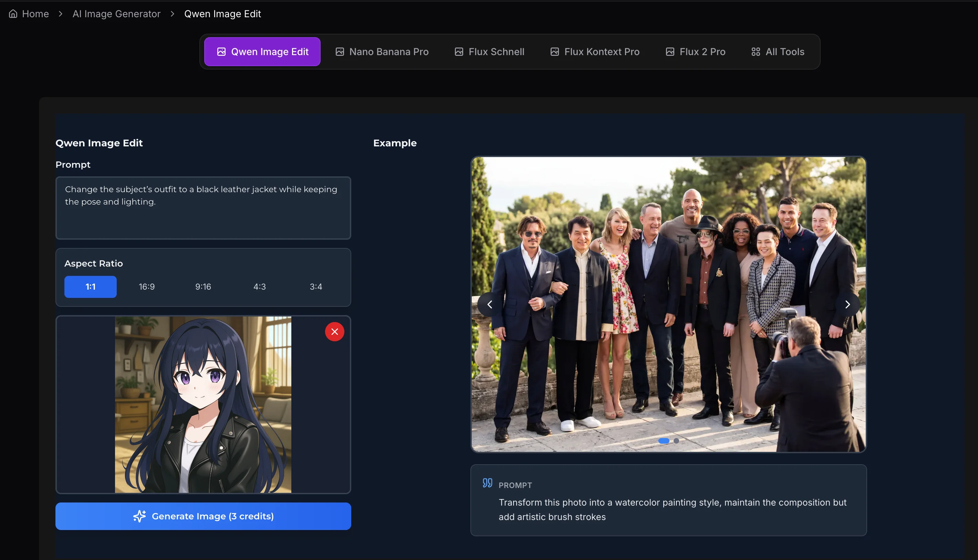Image resolution: width=978 pixels, height=560 pixels.
Task: Click the Nano Banana Pro image icon
Action: coord(340,52)
